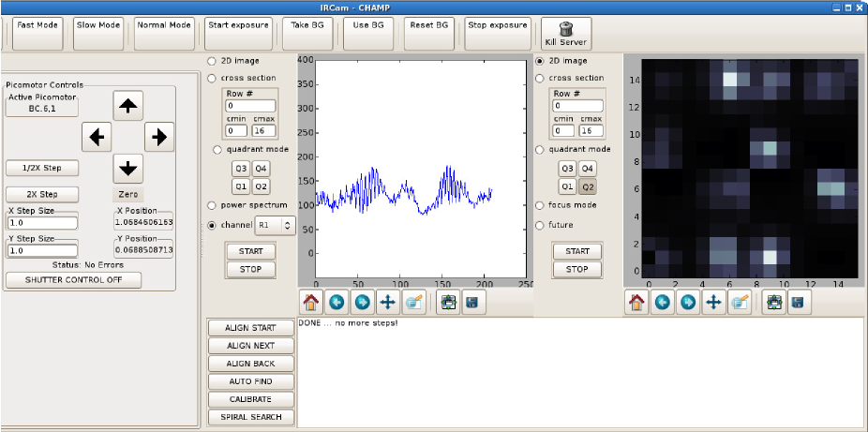The image size is (868, 432).
Task: Click Start exposure in the toolbar
Action: 239,34
